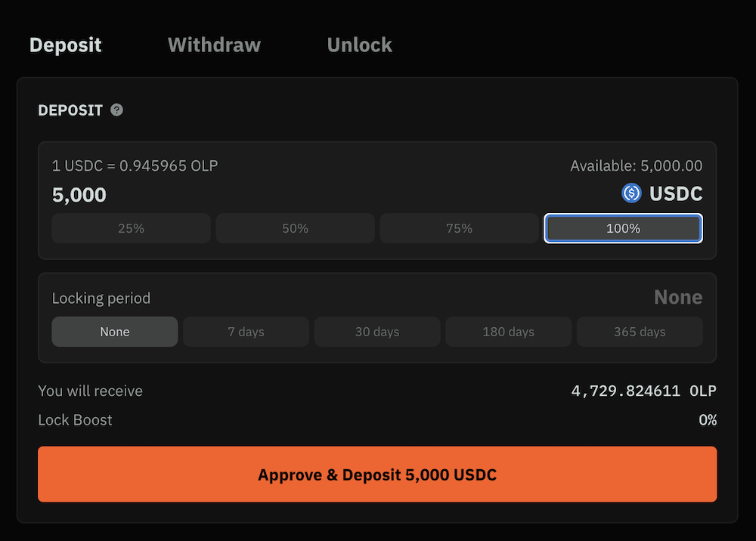Click the Lock Boost 0% value
The image size is (756, 541).
[708, 420]
